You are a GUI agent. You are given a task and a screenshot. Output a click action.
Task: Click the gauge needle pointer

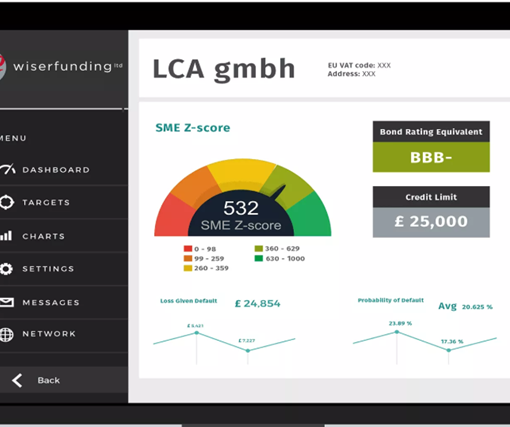click(x=279, y=193)
